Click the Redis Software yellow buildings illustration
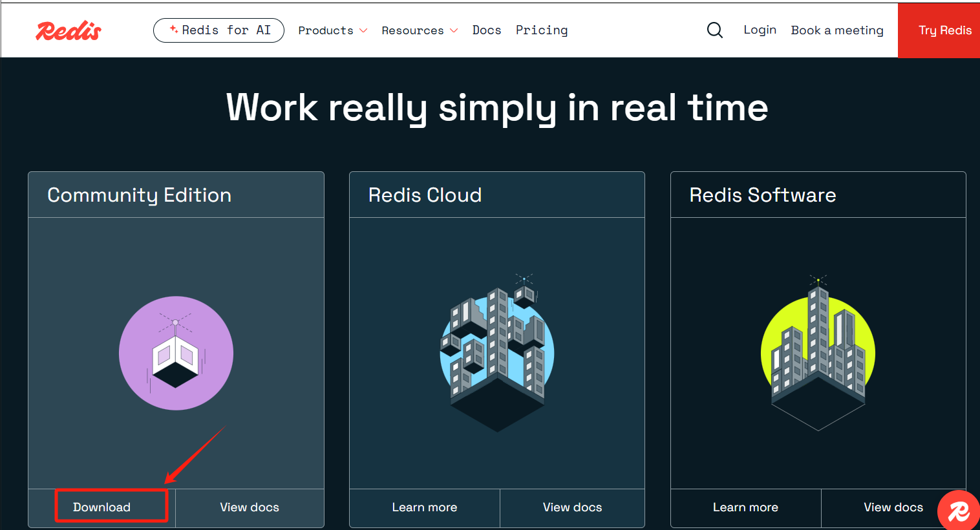980x530 pixels. click(818, 352)
